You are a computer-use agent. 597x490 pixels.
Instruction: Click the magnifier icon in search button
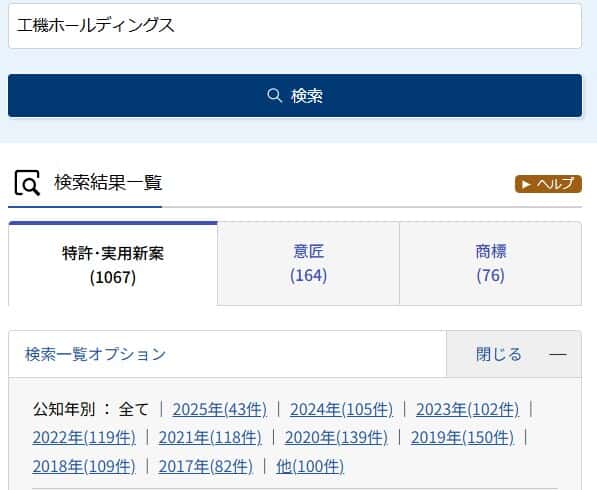pos(274,96)
